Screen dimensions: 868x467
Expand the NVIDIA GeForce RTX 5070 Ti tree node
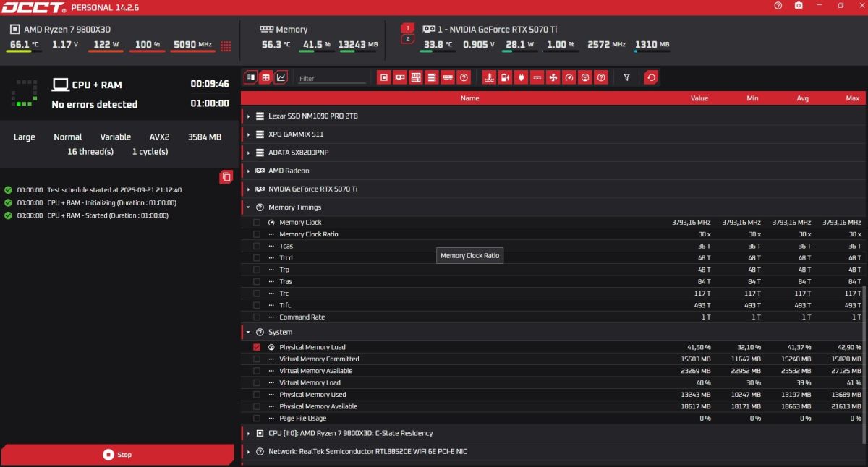tap(248, 189)
